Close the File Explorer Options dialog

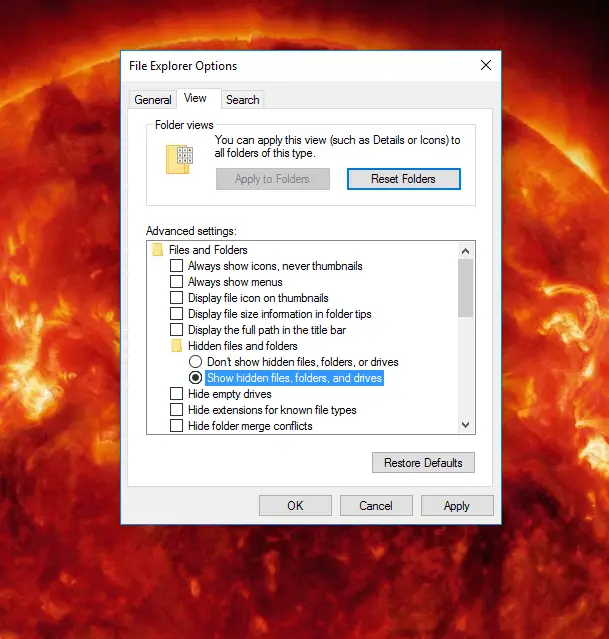(x=485, y=65)
